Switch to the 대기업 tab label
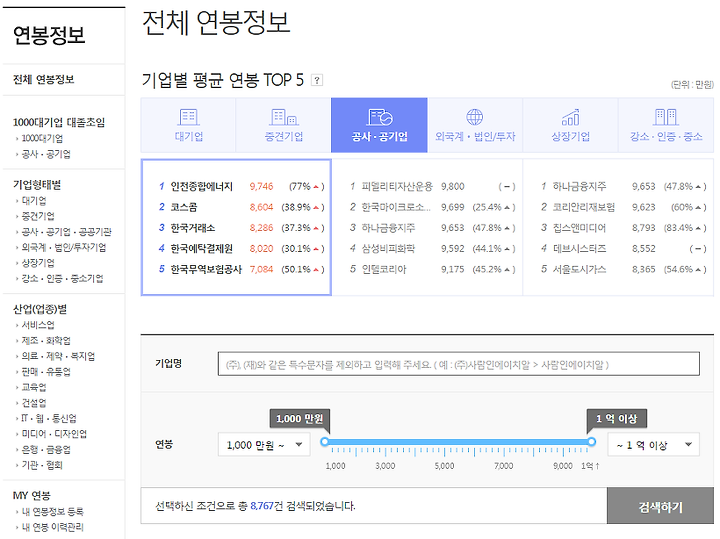Image resolution: width=720 pixels, height=539 pixels. click(189, 136)
